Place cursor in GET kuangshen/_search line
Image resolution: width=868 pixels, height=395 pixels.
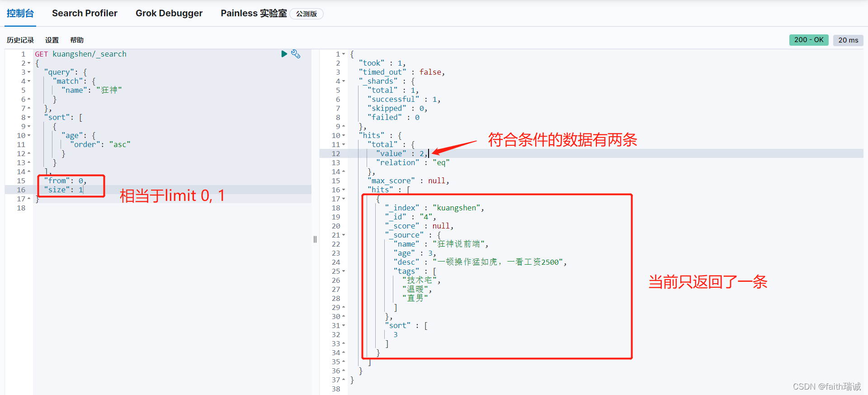pyautogui.click(x=80, y=54)
